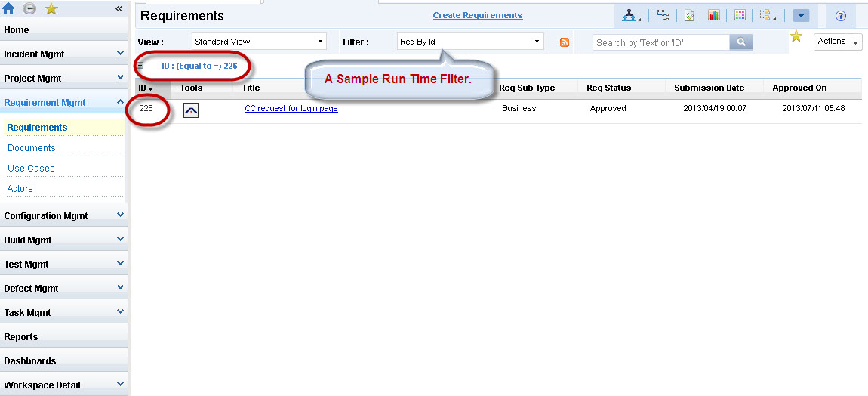Open the colored grid matrix icon
The image size is (868, 396).
(740, 15)
